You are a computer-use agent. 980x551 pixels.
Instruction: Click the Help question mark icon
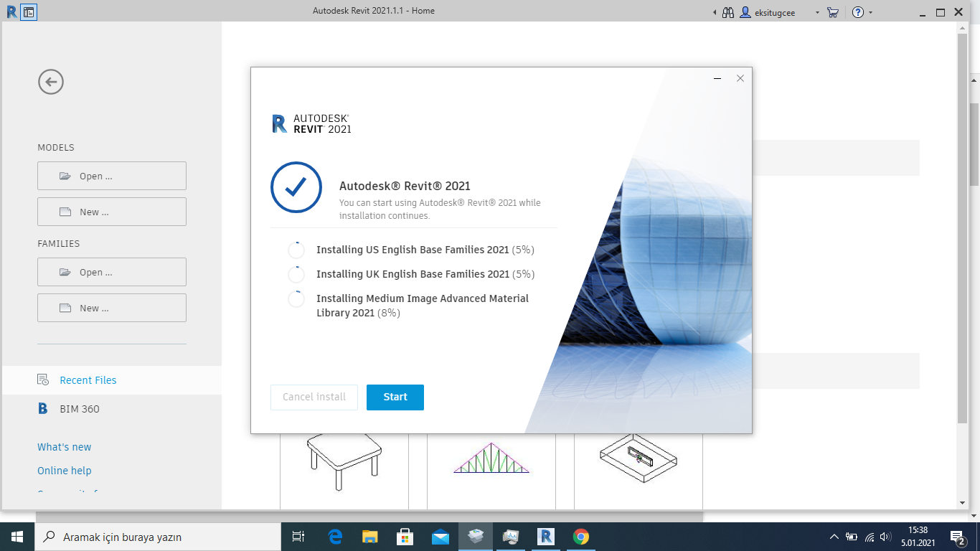[x=858, y=12]
